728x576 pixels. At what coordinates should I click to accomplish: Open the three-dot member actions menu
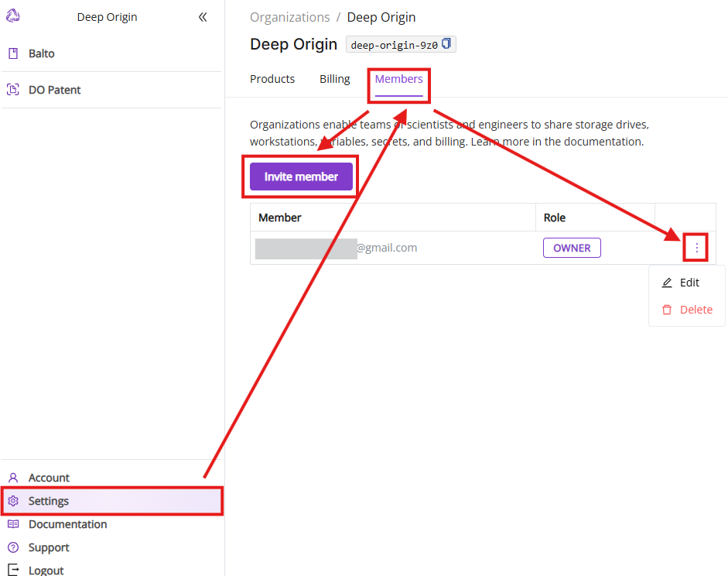coord(697,248)
